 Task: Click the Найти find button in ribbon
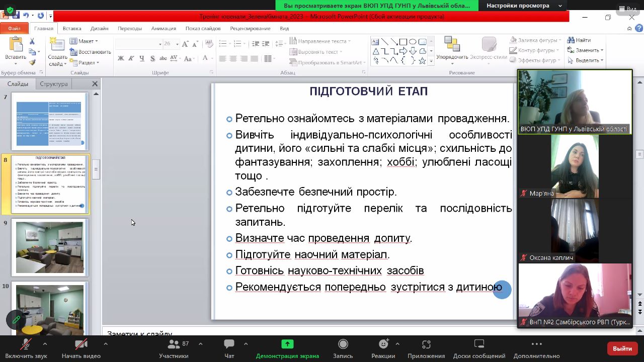point(579,40)
